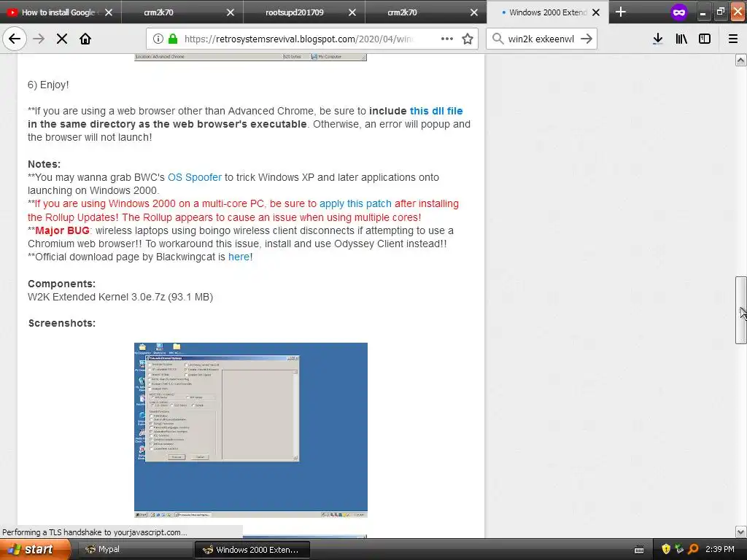Click the search magnifier icon
Viewport: 747px width, 560px height.
(x=498, y=39)
